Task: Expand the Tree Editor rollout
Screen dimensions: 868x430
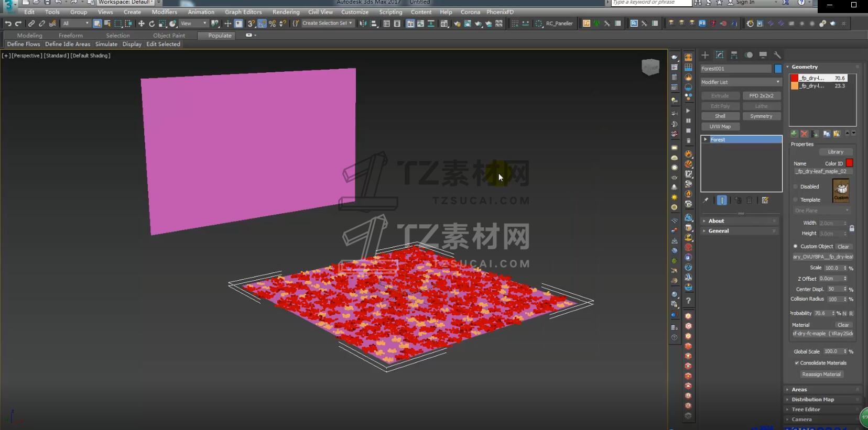Action: [x=823, y=410]
